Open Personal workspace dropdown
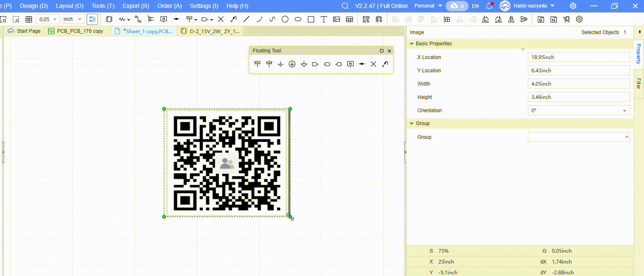Screen dimensions: 644x276 pos(429,6)
